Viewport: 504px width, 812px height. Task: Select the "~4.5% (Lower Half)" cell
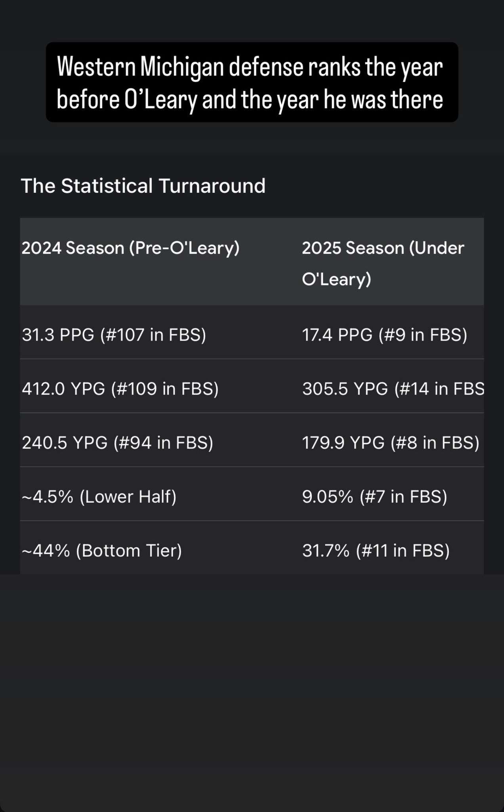pos(99,496)
